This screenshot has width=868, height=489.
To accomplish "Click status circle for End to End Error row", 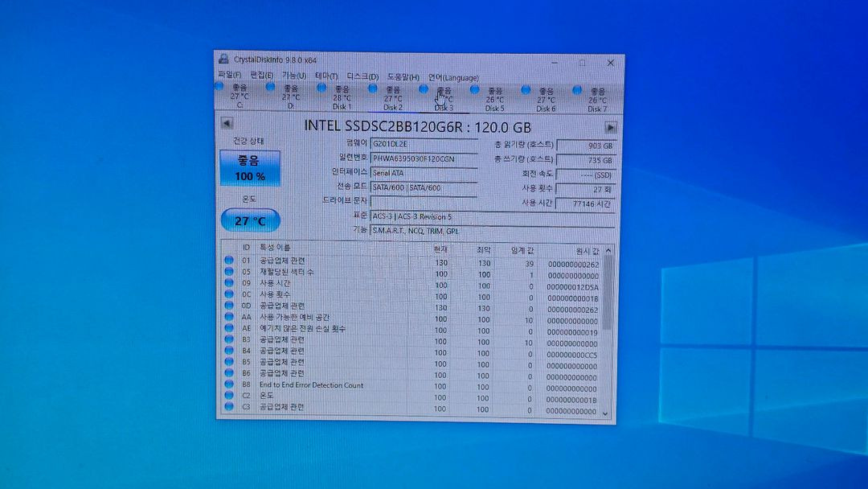I will pyautogui.click(x=228, y=384).
